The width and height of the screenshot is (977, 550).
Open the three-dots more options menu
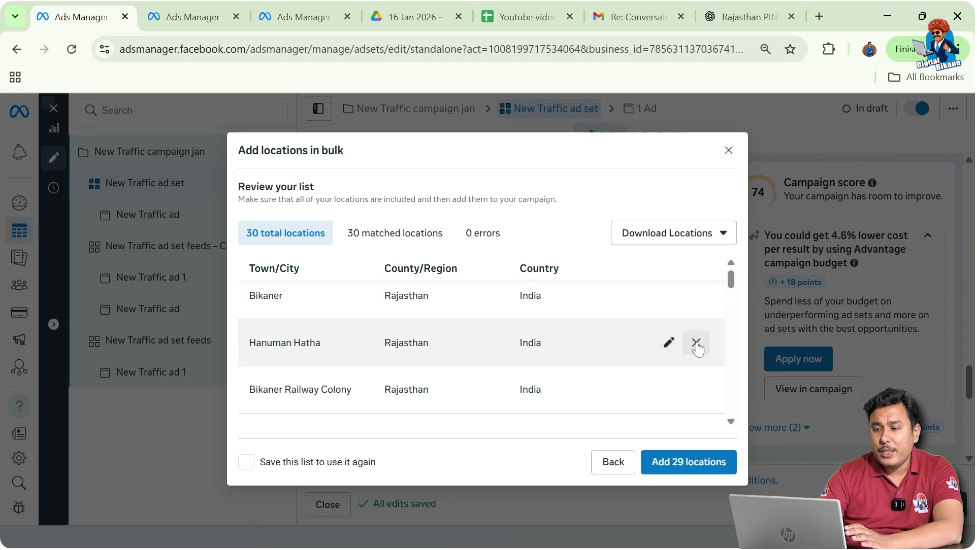(953, 108)
